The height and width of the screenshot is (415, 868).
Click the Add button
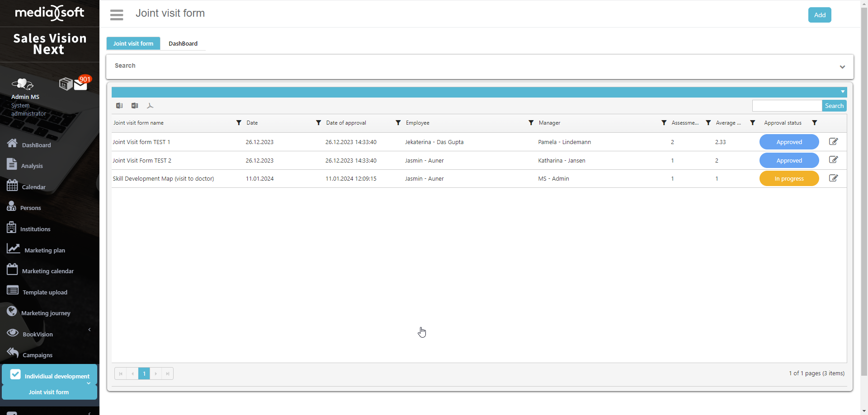pyautogui.click(x=820, y=15)
